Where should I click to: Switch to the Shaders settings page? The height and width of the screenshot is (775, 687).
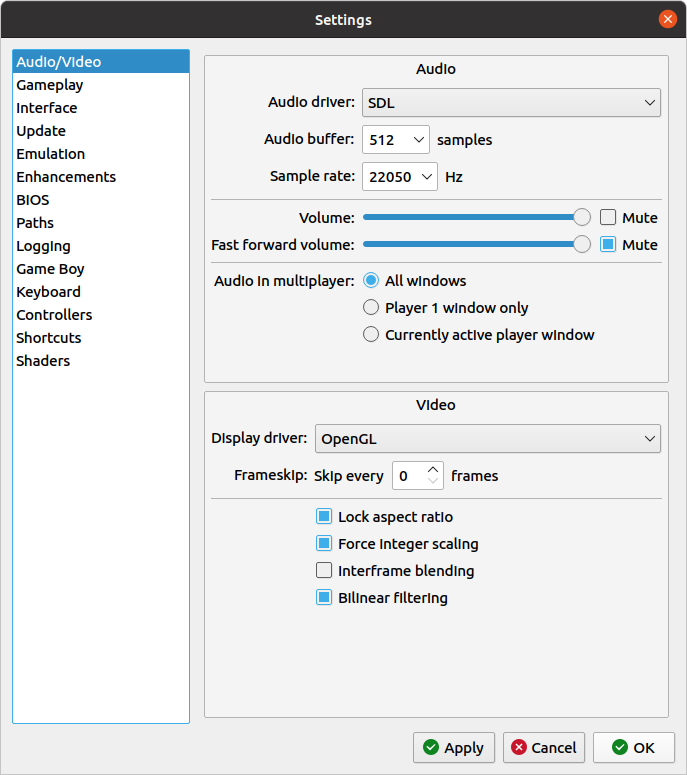43,361
